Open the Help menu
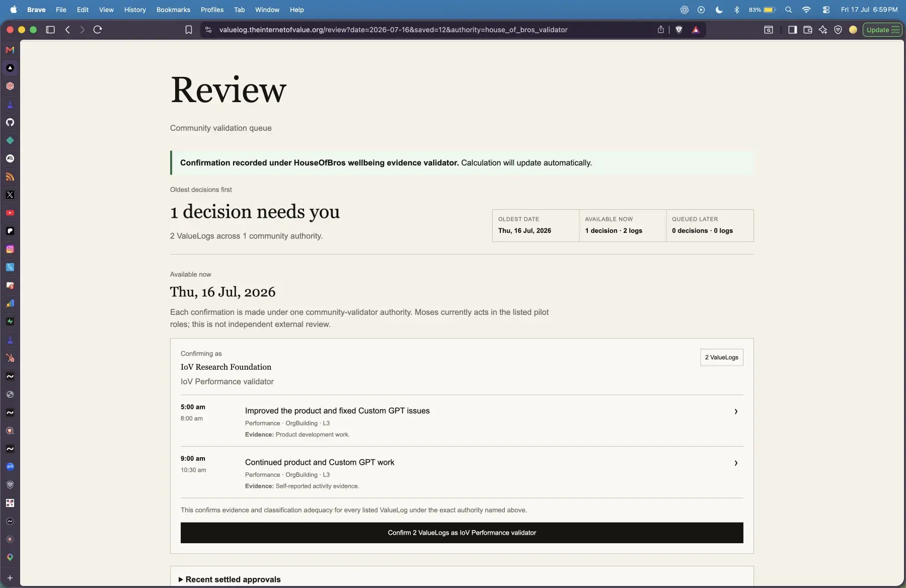The height and width of the screenshot is (588, 906). click(x=296, y=10)
